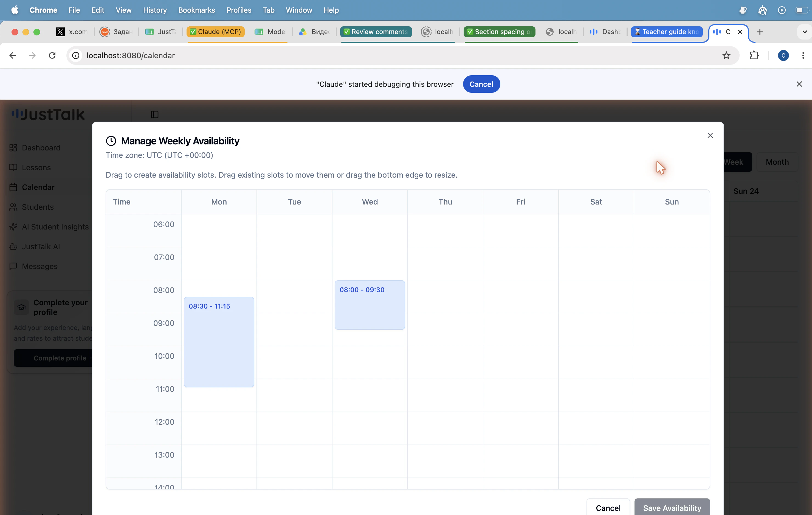The width and height of the screenshot is (812, 515).
Task: Click the Save Availability button
Action: point(672,507)
